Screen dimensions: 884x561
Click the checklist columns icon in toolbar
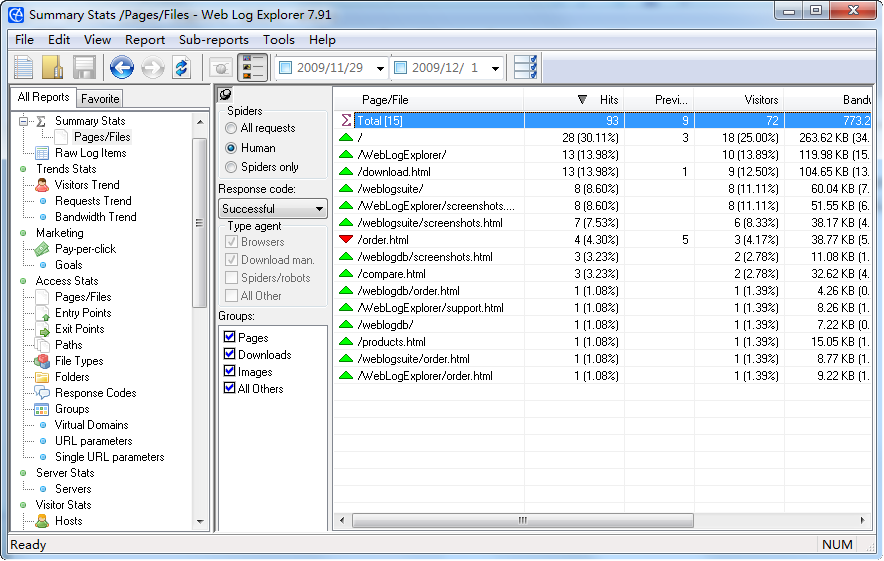pyautogui.click(x=525, y=68)
